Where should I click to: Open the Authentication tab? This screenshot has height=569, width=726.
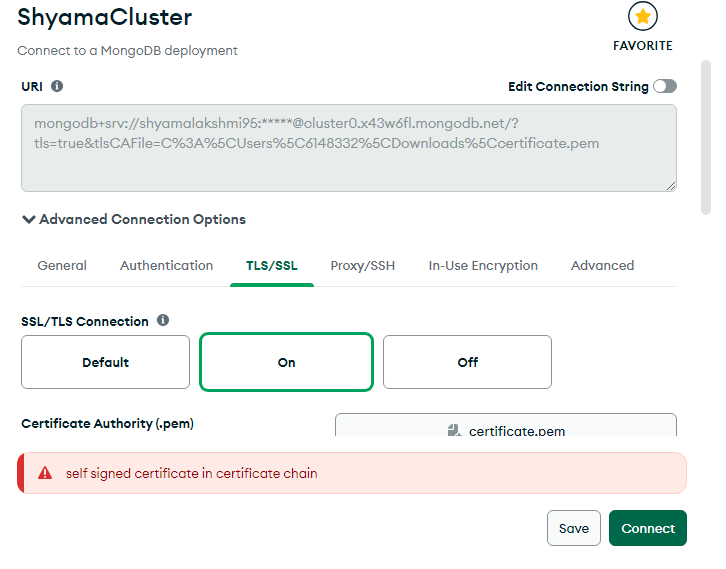[x=166, y=266]
